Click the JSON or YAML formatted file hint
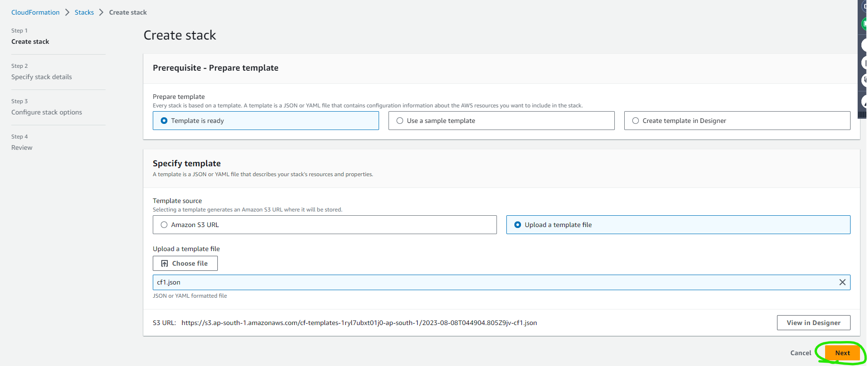The width and height of the screenshot is (868, 366). (x=190, y=296)
